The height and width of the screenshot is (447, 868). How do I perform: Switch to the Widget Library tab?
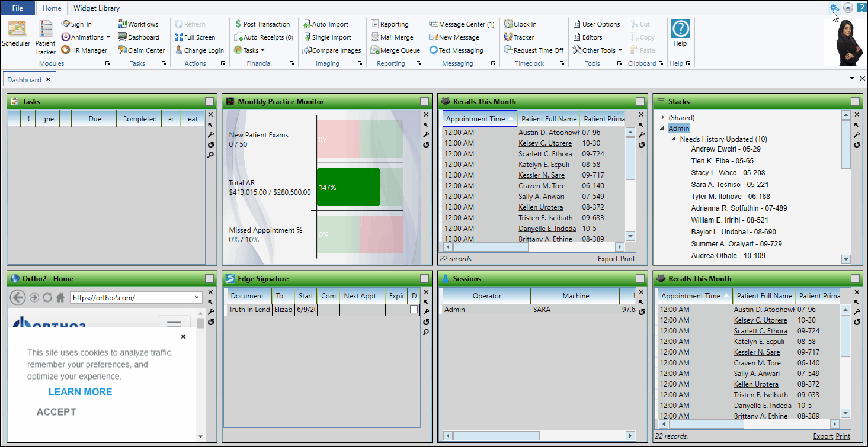coord(96,8)
